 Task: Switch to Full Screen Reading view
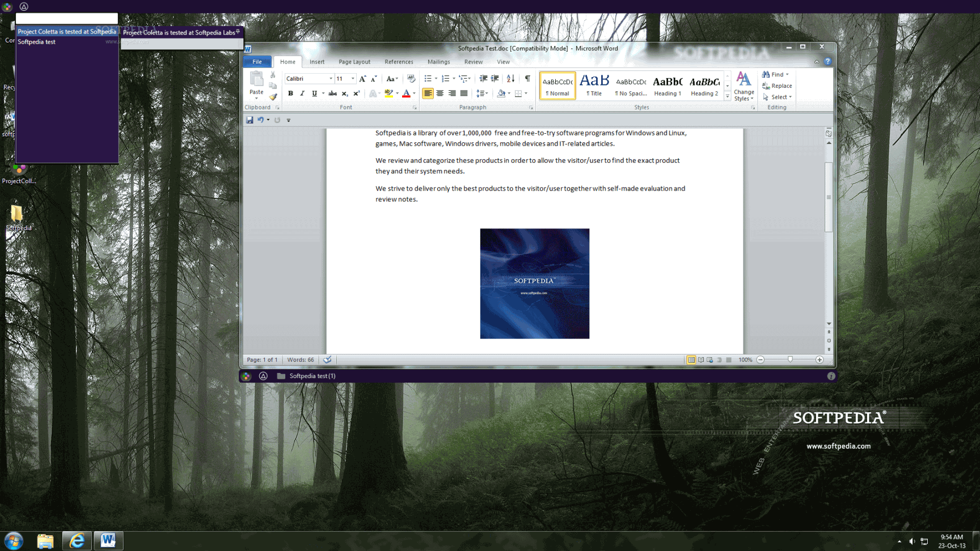[x=701, y=360]
